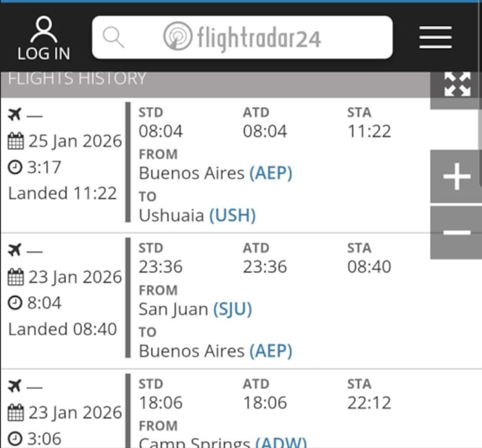Image resolution: width=482 pixels, height=448 pixels.
Task: Click the FLIGHTS HISTORY header
Action: 77,79
